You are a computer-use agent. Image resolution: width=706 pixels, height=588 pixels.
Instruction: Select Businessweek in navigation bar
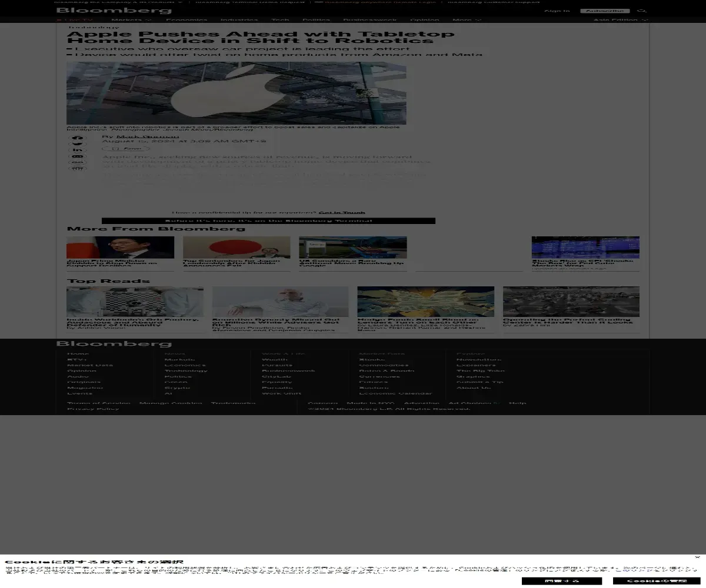369,20
